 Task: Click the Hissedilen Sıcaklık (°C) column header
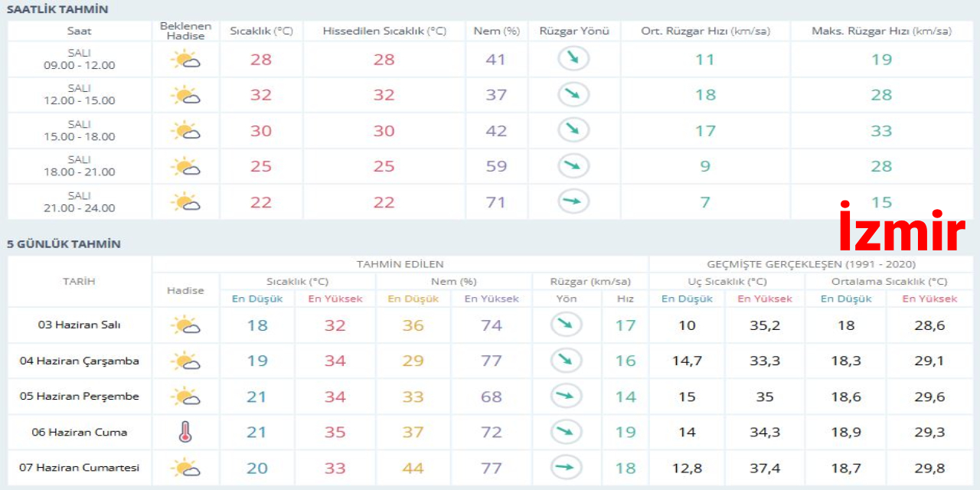(x=384, y=31)
